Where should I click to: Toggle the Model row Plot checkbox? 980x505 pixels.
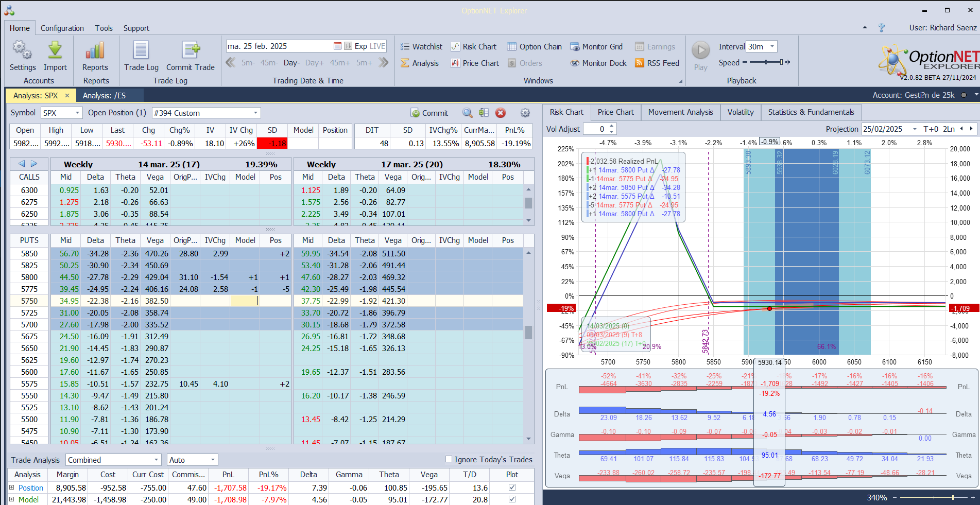click(x=512, y=499)
